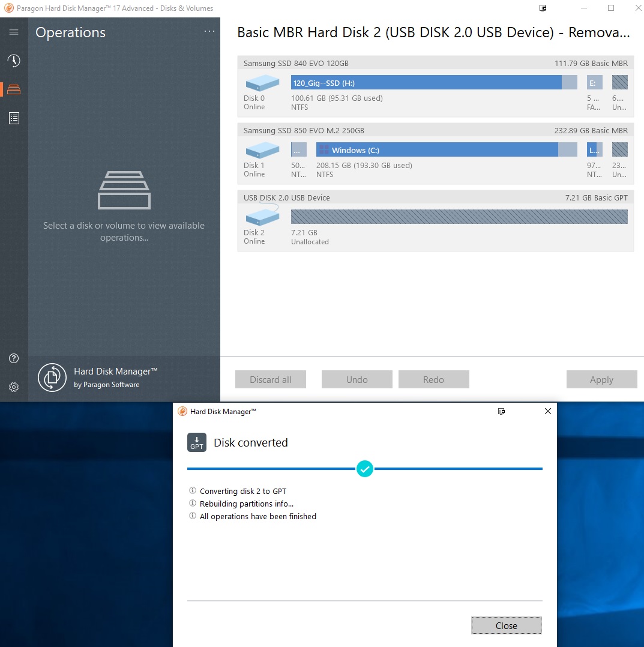This screenshot has height=647, width=644.
Task: Select the small first partition on Disk 1
Action: pyautogui.click(x=299, y=149)
